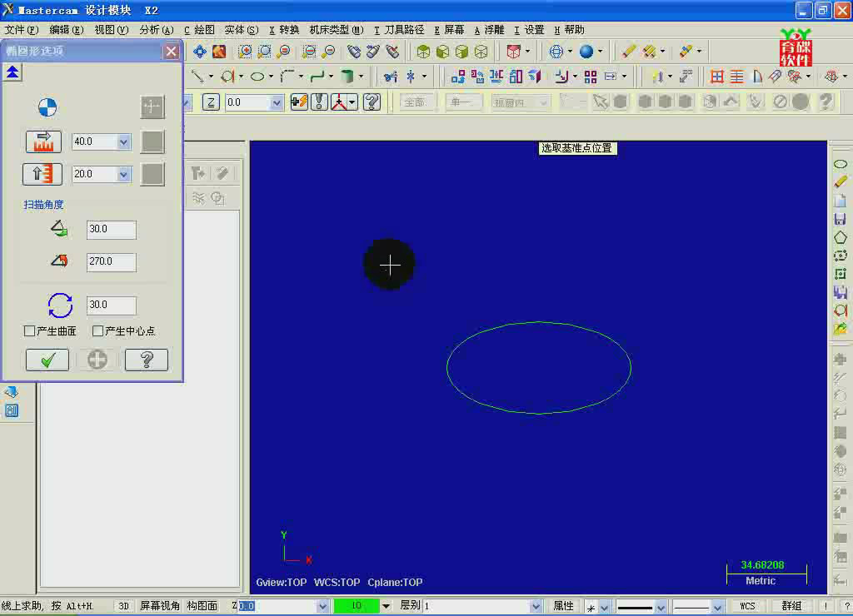Image resolution: width=853 pixels, height=616 pixels.
Task: Click the 屏幕视角 status bar button
Action: 160,606
